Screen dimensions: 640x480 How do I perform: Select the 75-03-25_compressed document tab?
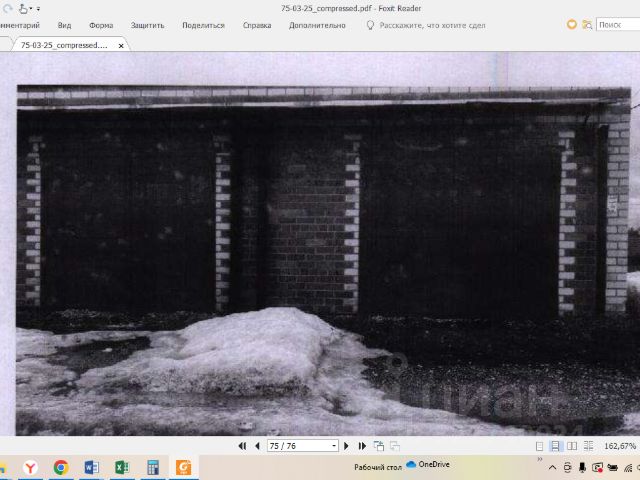point(64,45)
